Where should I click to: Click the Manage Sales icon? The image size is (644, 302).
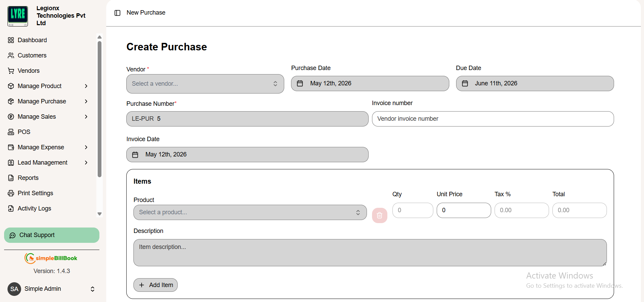(11, 117)
